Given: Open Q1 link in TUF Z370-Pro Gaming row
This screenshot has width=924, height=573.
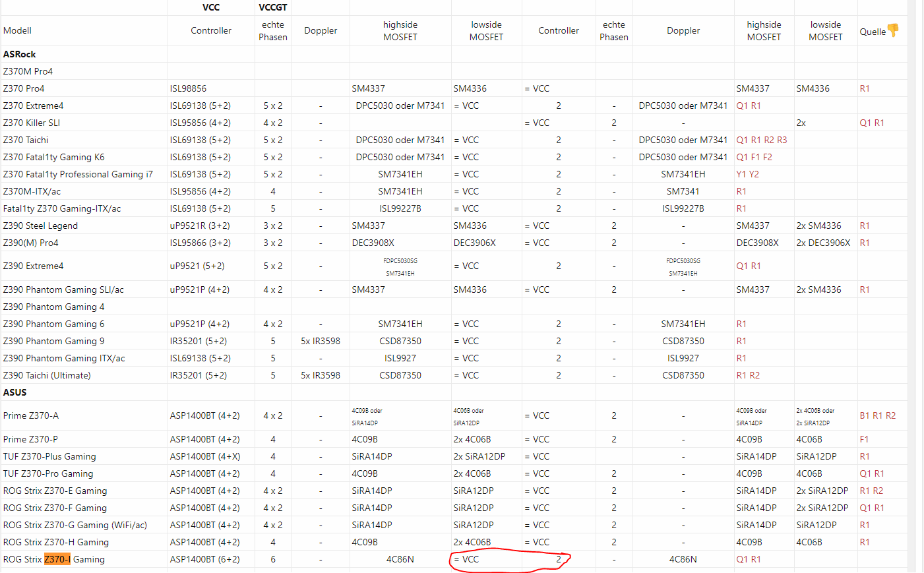Looking at the screenshot, I should 865,473.
